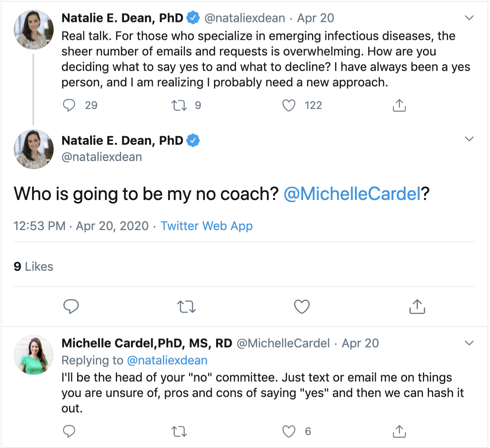490x448 pixels.
Task: Reply to the "no coach" tweet
Action: point(71,307)
